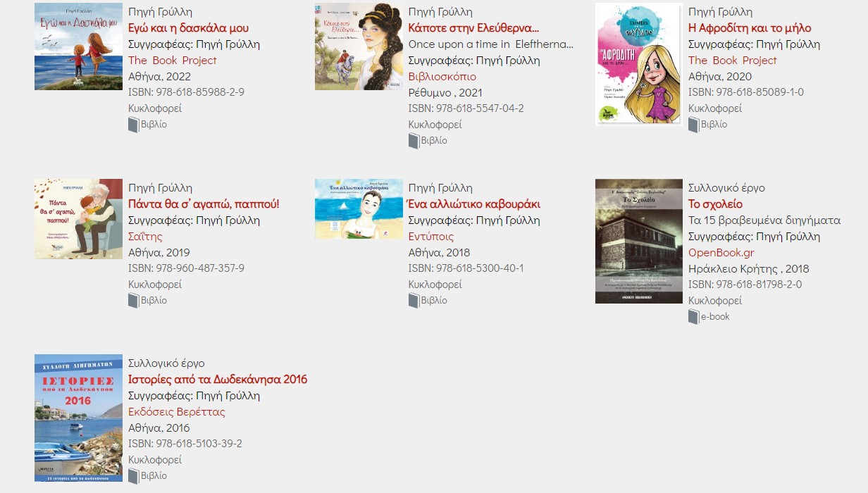
Task: Open Το σχολείο book cover
Action: coord(638,241)
